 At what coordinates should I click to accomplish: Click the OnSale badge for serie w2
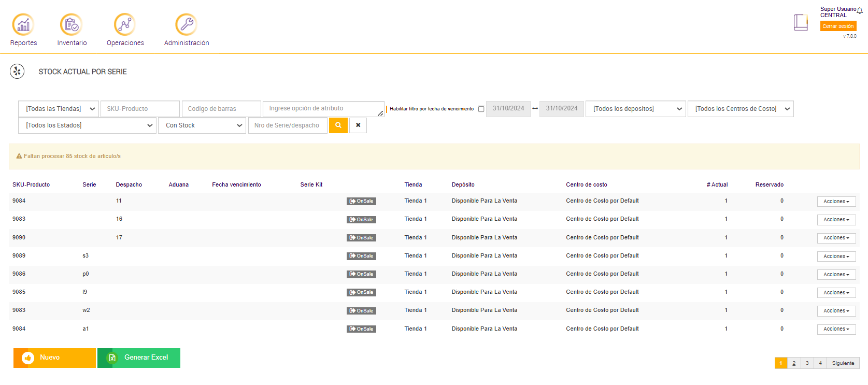coord(361,311)
